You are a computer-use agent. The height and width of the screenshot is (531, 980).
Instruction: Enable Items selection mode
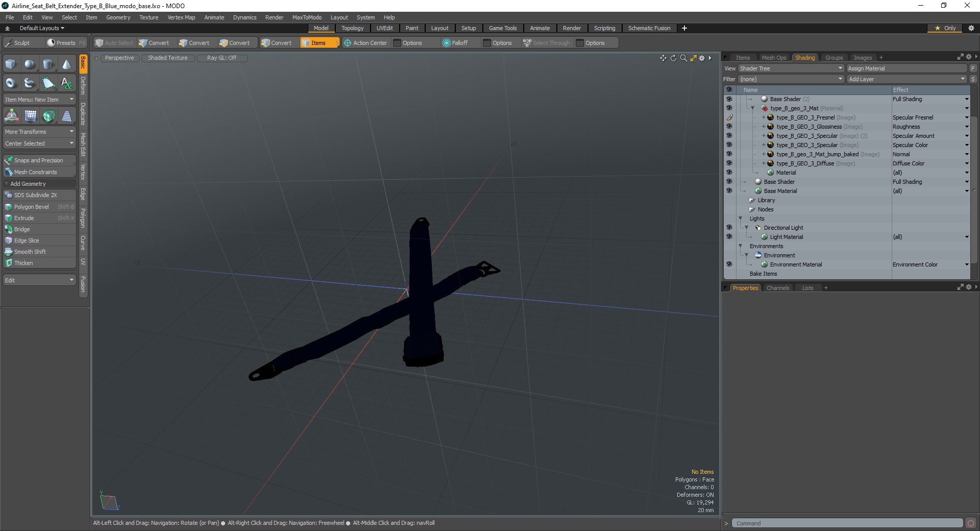click(x=320, y=43)
